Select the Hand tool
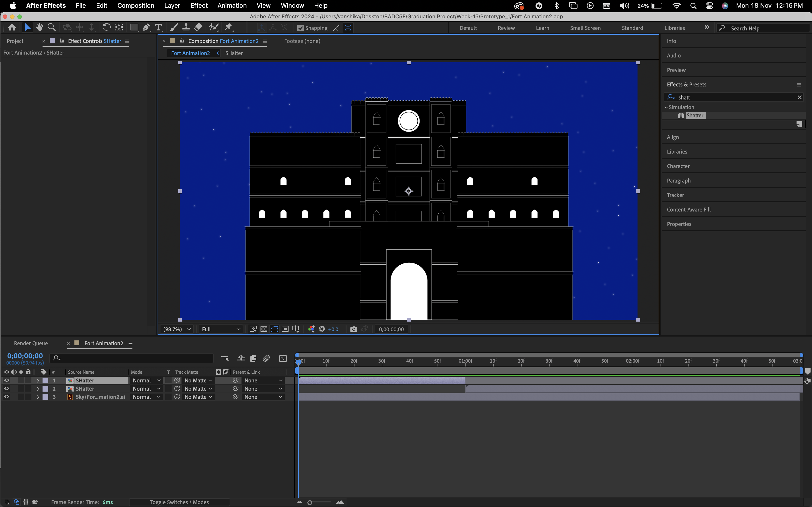This screenshot has height=507, width=812. pos(39,28)
